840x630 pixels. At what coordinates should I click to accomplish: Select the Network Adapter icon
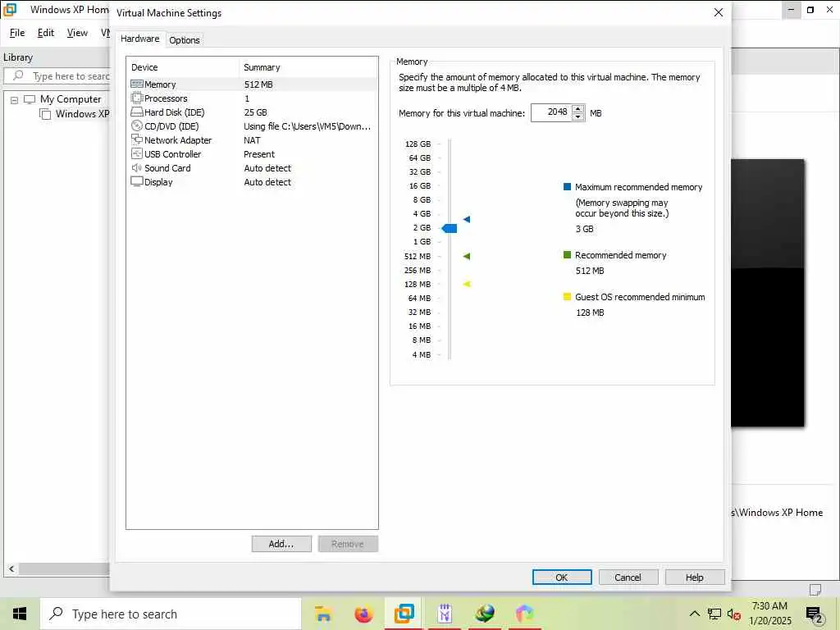pos(137,139)
